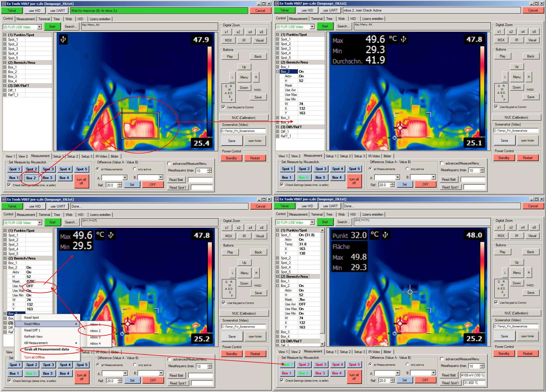
Task: Click the blue cold-spot marker in bottom-left thermal image
Action: [x=122, y=334]
